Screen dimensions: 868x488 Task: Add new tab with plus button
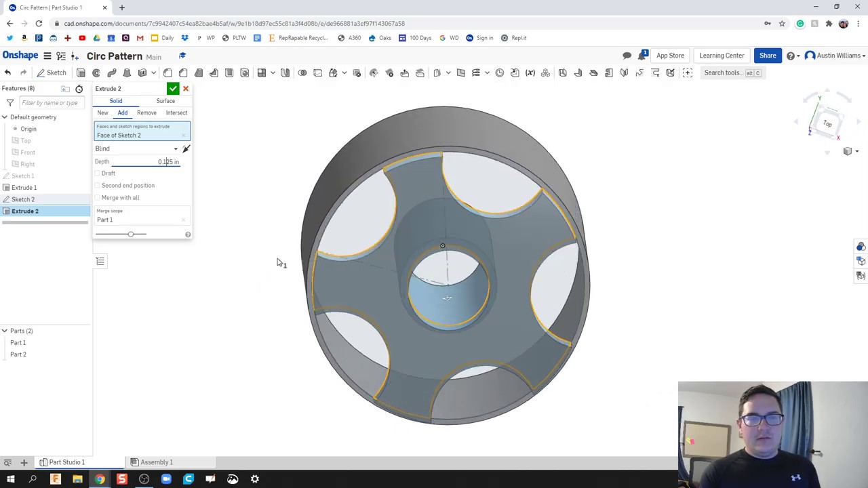click(24, 462)
